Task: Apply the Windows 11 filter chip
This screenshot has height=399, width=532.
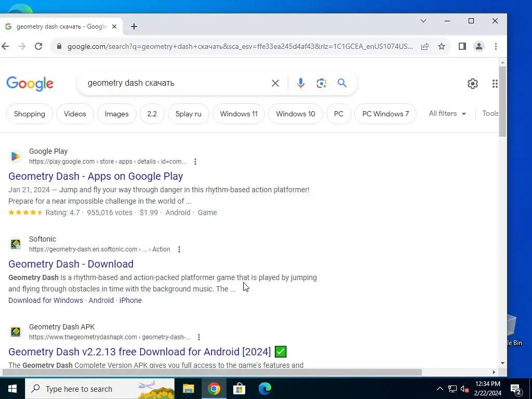Action: (239, 114)
